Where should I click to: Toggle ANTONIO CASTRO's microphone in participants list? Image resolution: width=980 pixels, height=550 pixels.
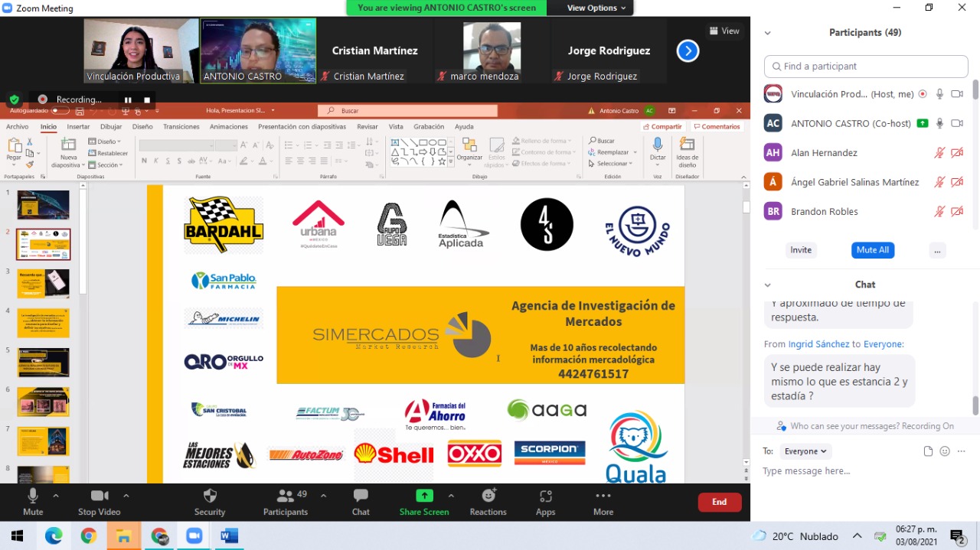coord(939,123)
